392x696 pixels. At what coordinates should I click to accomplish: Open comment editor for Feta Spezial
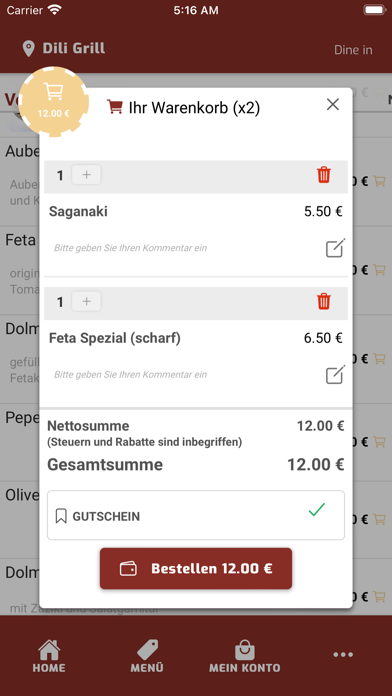click(335, 375)
